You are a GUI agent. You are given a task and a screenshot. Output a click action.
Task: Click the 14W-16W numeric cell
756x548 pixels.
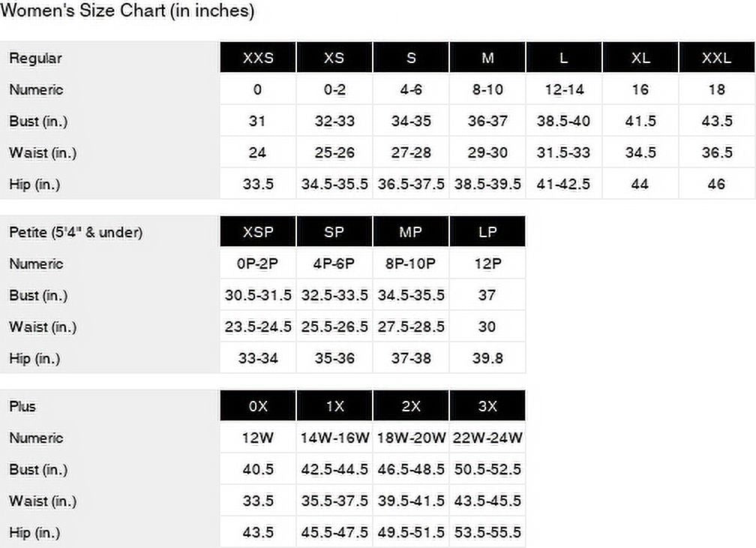point(334,438)
